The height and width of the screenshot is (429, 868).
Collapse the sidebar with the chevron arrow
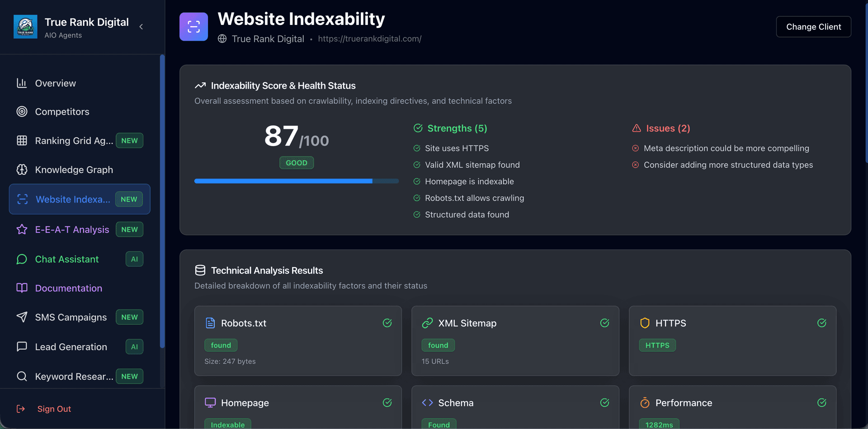tap(142, 27)
